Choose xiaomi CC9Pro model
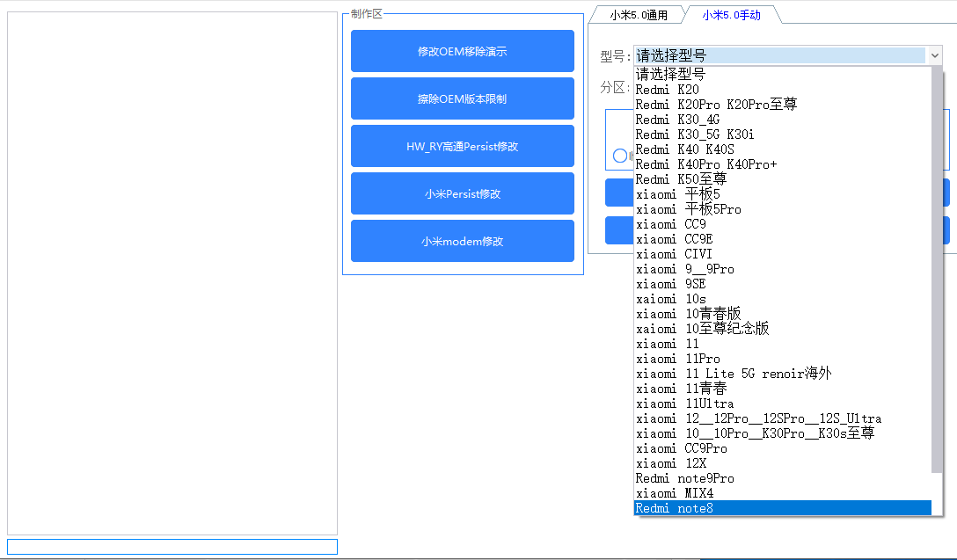This screenshot has height=560, width=957. pyautogui.click(x=783, y=448)
